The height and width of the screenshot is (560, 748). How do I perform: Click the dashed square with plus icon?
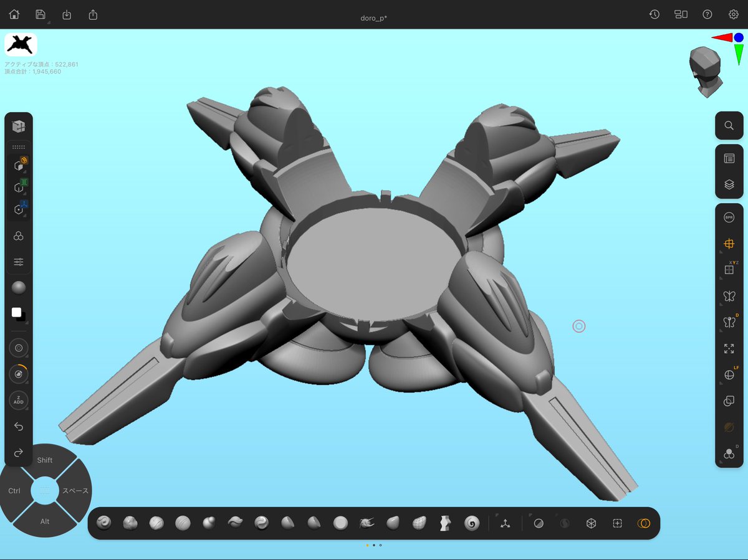[617, 523]
